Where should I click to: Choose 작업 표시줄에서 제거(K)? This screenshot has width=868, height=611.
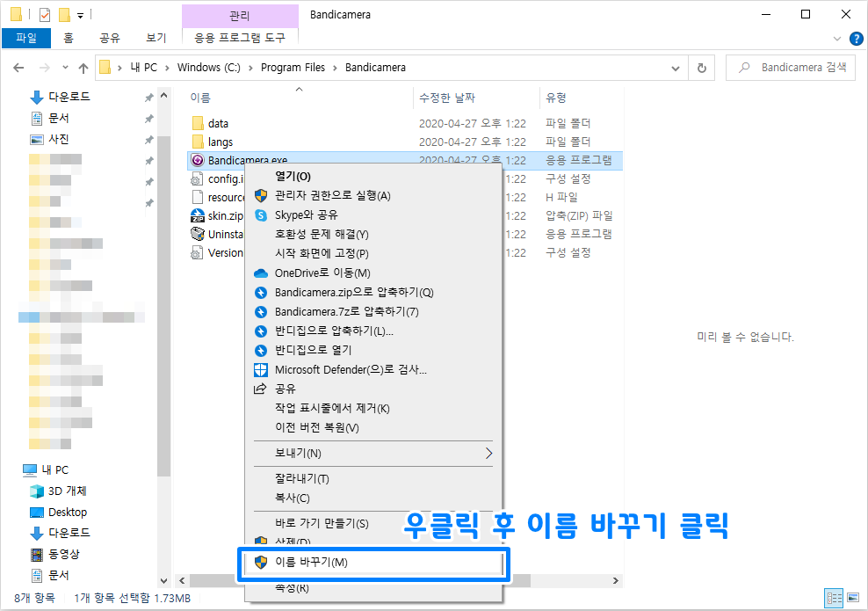[x=373, y=408]
